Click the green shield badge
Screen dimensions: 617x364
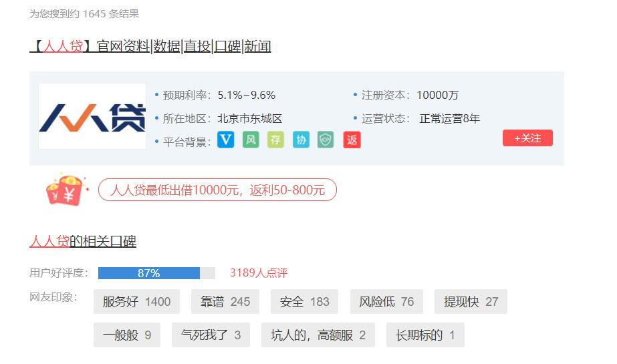(x=326, y=140)
